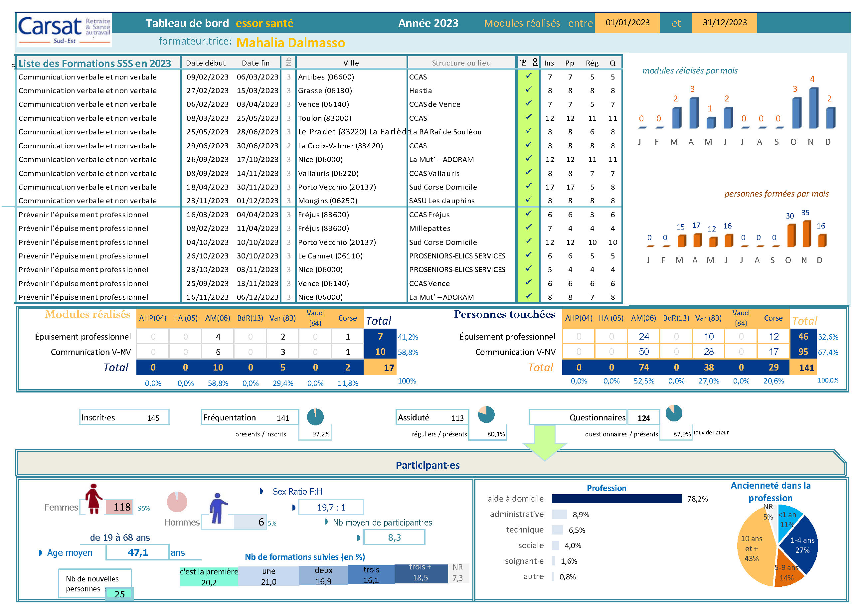Click the Femmes count 118 box
Viewport: 856px width, 616px height.
(119, 507)
